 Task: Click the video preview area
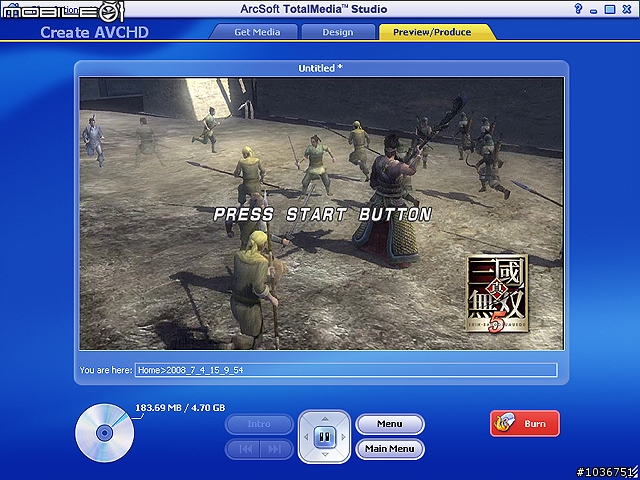click(x=322, y=213)
